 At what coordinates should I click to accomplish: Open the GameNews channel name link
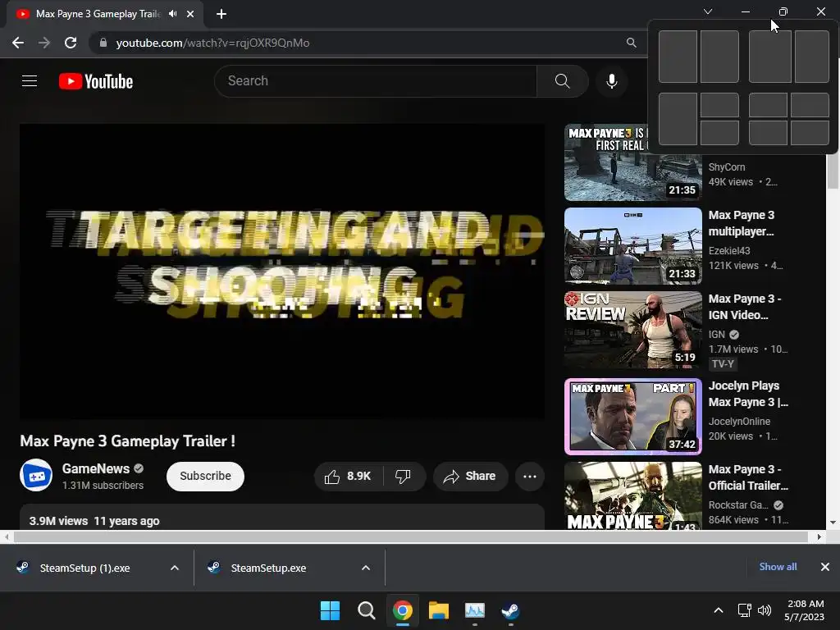point(96,468)
